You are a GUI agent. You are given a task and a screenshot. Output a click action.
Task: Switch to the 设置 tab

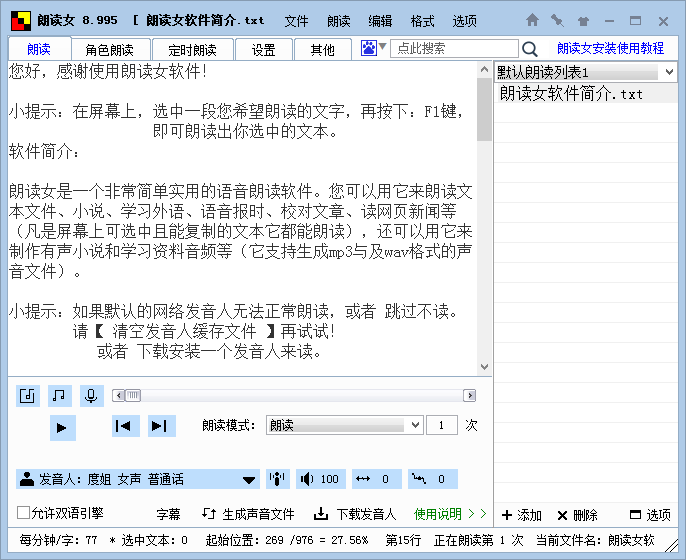coord(264,49)
